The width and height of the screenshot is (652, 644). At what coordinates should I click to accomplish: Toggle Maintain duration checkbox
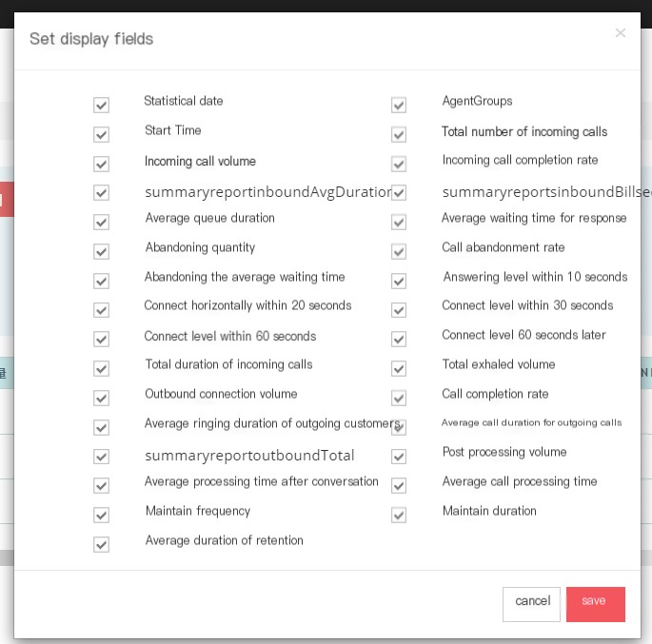click(x=399, y=516)
